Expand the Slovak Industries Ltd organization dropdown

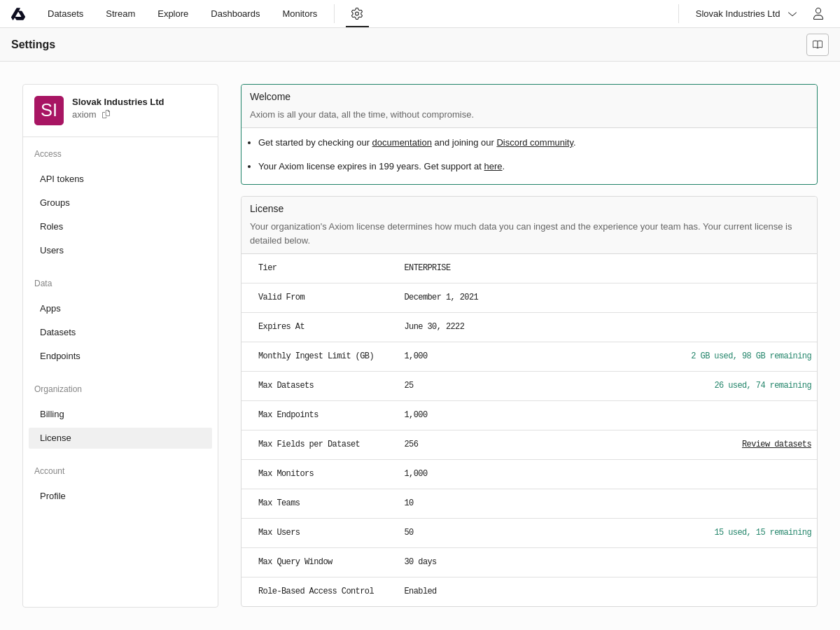[745, 14]
